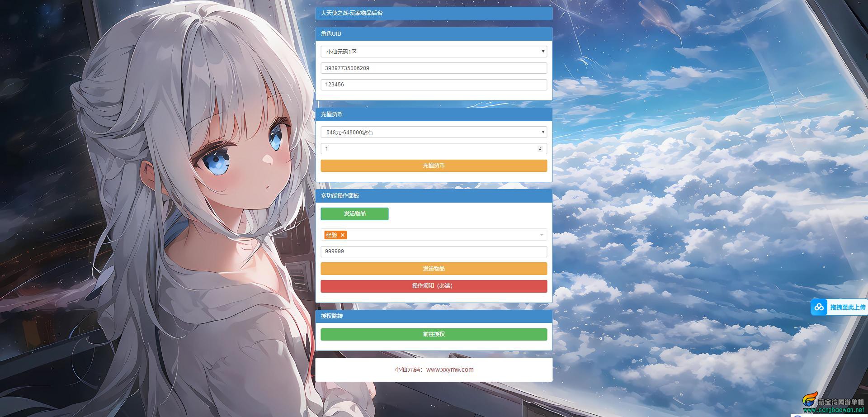Click the role UID field showing 39397735006209
The height and width of the screenshot is (417, 868).
(x=434, y=68)
